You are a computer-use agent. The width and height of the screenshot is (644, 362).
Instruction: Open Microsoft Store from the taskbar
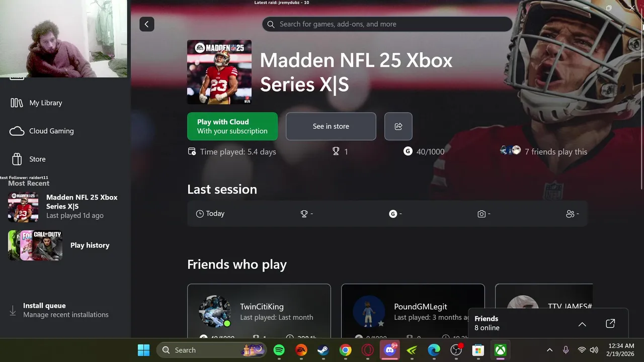478,350
